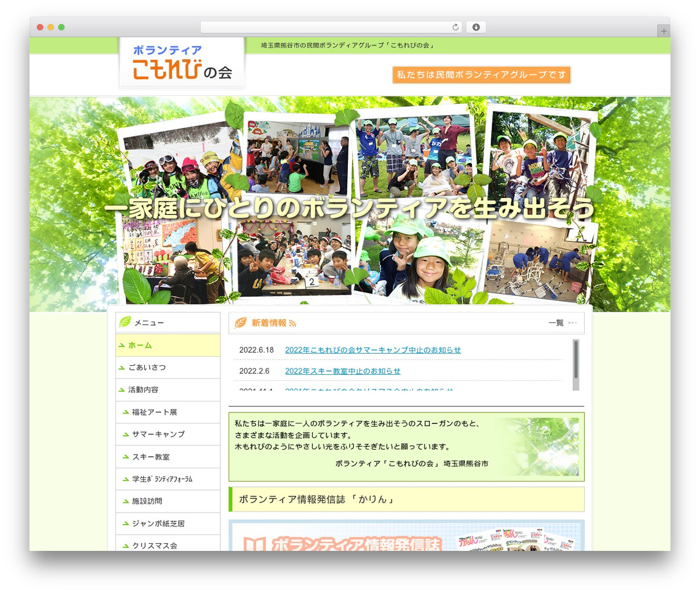
Task: Go to スキー教室 page
Action: coord(168,457)
